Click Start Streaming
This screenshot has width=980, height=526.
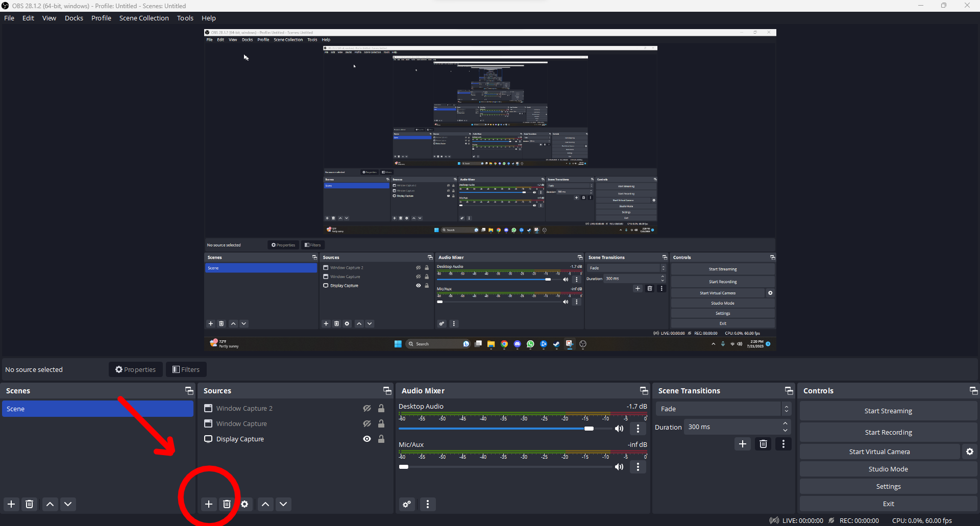click(888, 411)
